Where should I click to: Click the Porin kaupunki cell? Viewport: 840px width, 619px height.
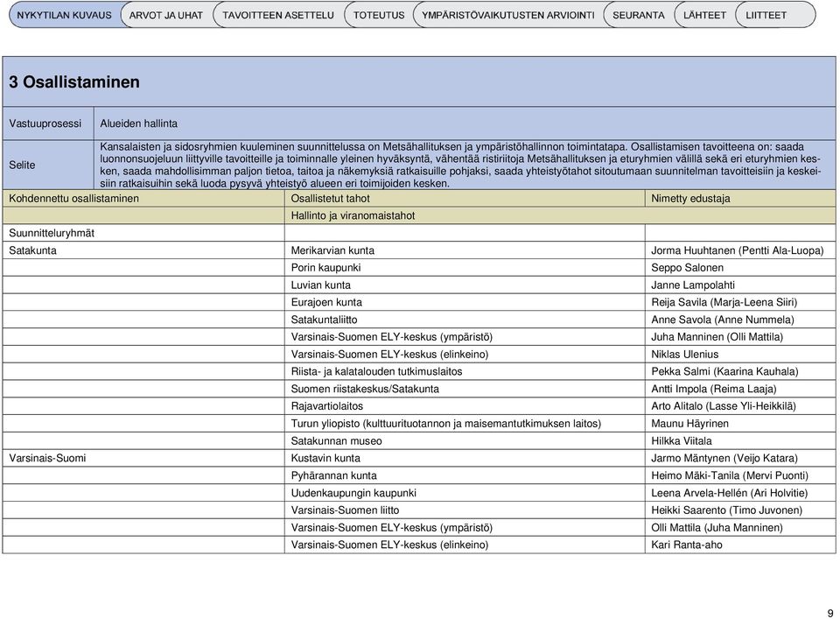tap(465, 267)
